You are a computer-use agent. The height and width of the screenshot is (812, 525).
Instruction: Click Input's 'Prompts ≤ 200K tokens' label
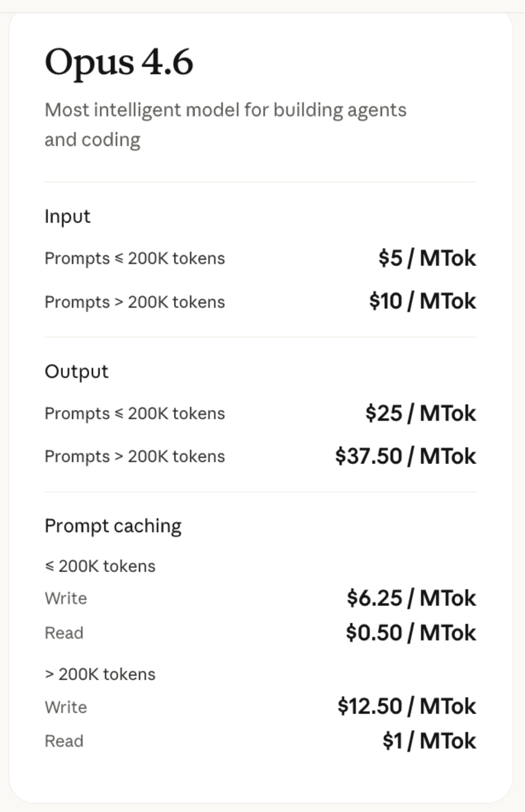click(134, 258)
